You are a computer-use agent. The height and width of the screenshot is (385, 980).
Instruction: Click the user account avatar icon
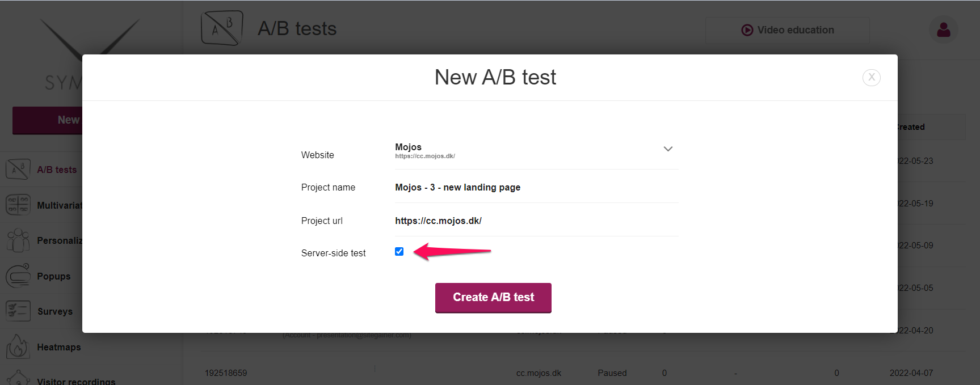pos(944,29)
